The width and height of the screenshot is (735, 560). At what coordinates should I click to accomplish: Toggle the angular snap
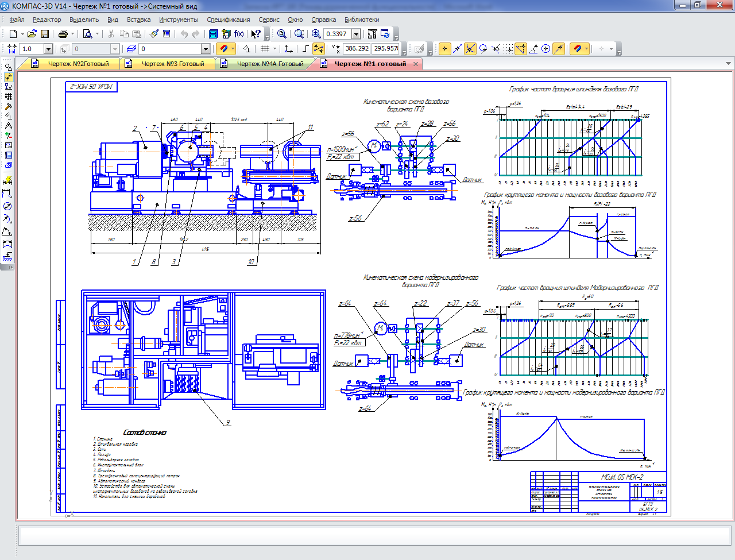[534, 49]
